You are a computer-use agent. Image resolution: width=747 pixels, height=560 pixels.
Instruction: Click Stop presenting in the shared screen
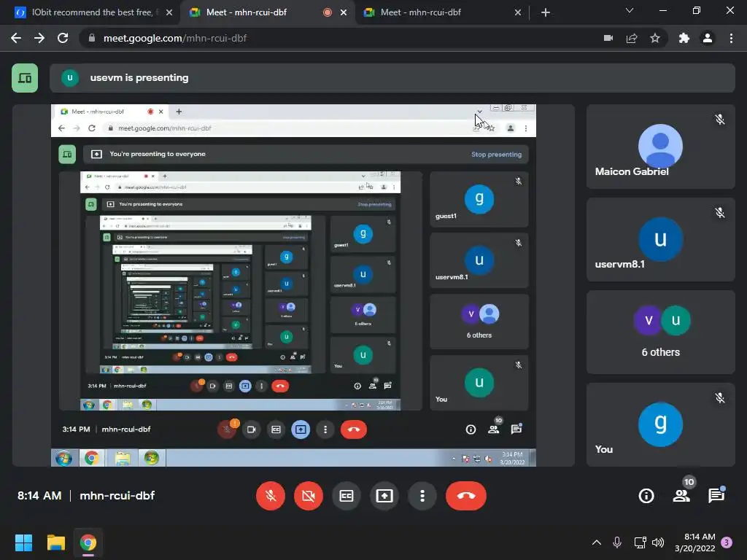496,155
